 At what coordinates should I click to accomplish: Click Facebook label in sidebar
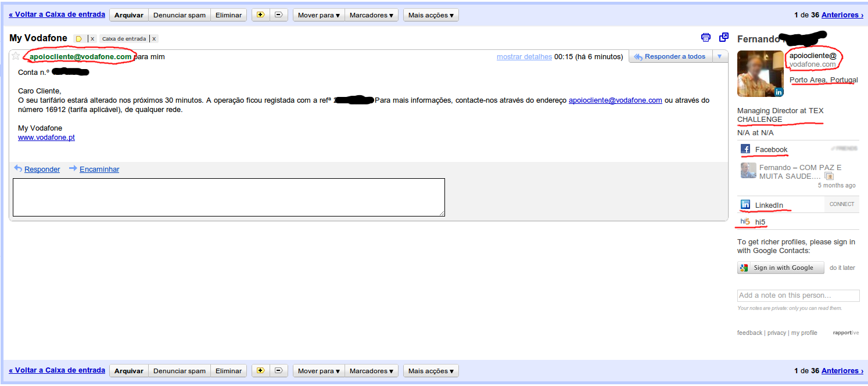pyautogui.click(x=771, y=150)
